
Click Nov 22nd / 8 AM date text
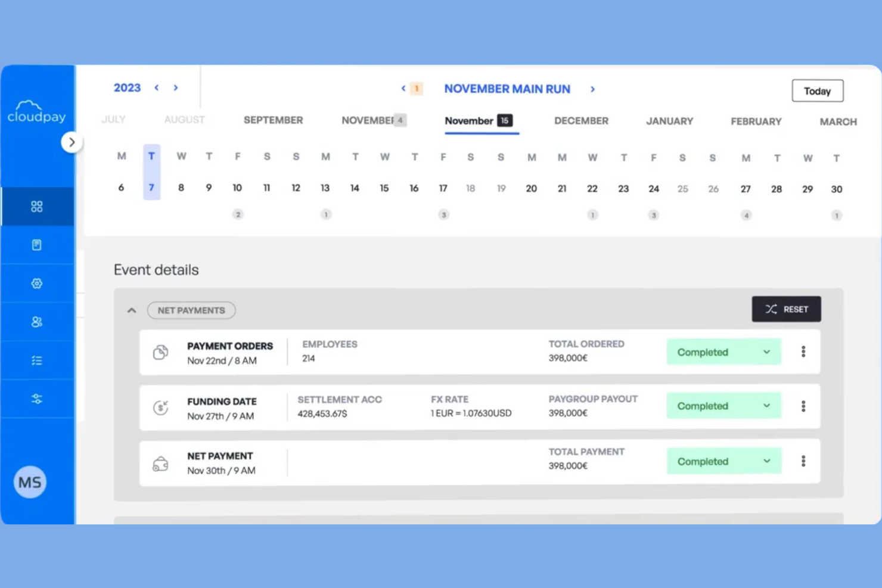pyautogui.click(x=222, y=361)
